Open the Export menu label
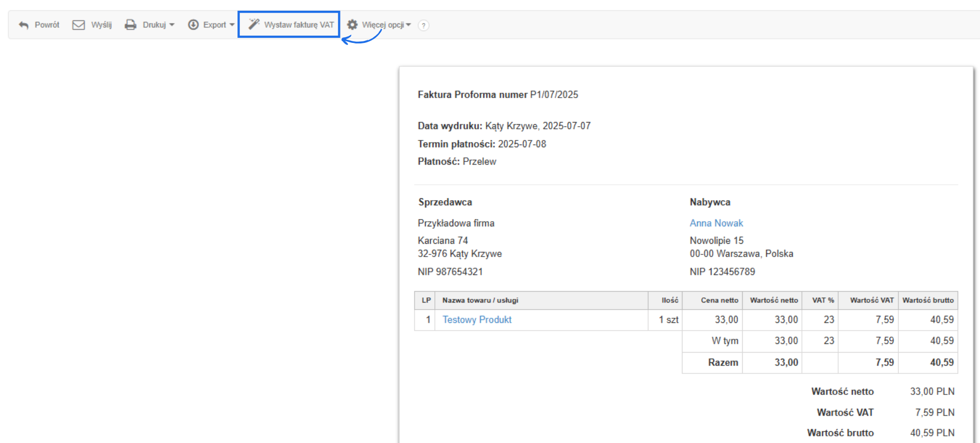The height and width of the screenshot is (443, 980). (214, 25)
